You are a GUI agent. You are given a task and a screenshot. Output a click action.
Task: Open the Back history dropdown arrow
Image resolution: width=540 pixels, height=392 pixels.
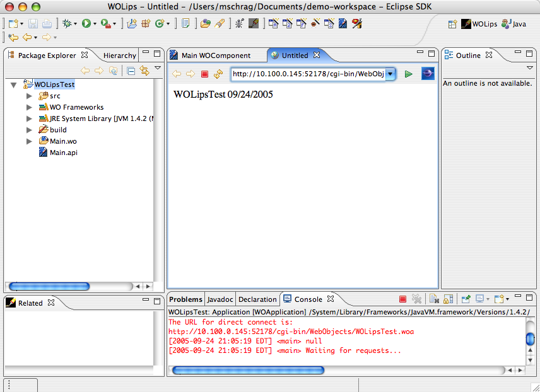(x=35, y=38)
